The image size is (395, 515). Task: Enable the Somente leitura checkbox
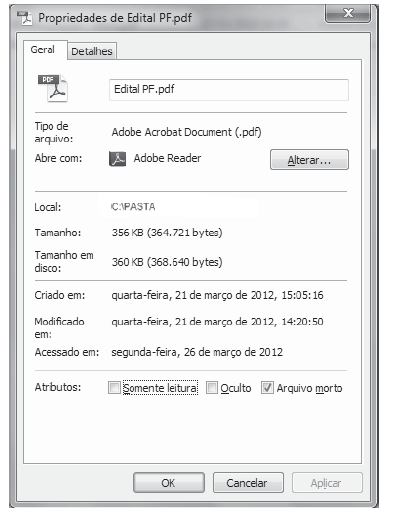114,388
